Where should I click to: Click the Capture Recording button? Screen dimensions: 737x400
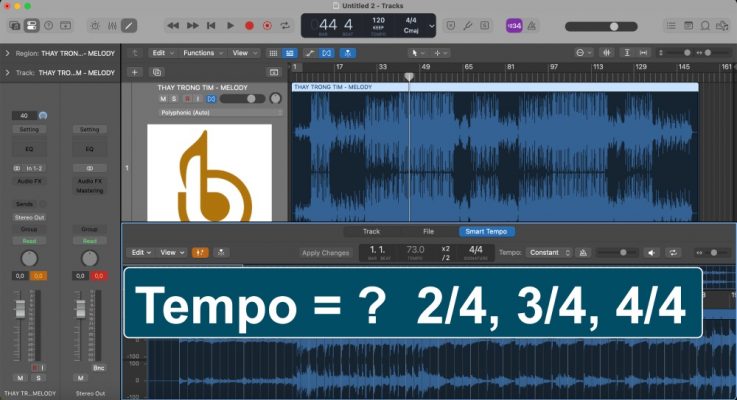coord(267,25)
